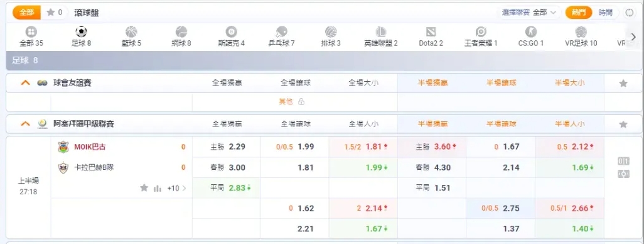Click the 全場獨贏 column header in 球會友誼賽
644x244 pixels.
coord(227,83)
